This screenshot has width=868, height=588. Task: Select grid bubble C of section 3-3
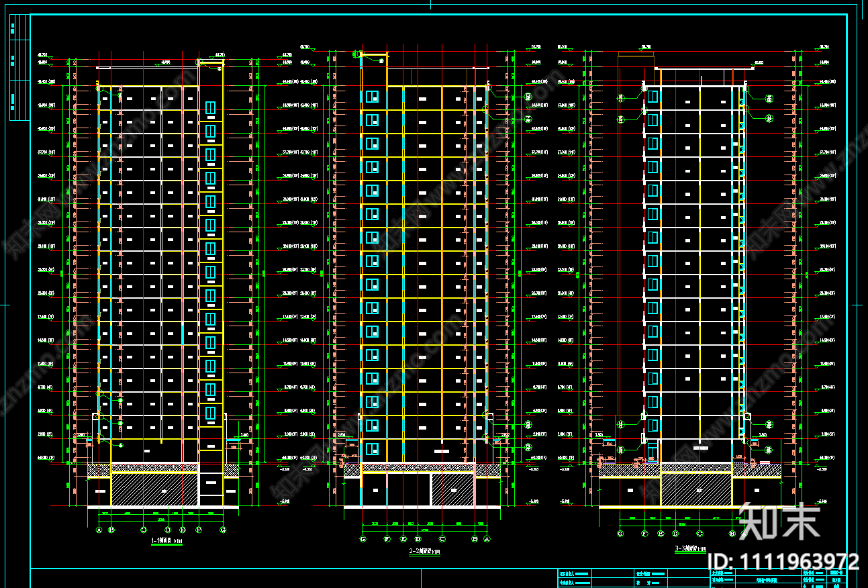tap(700, 534)
